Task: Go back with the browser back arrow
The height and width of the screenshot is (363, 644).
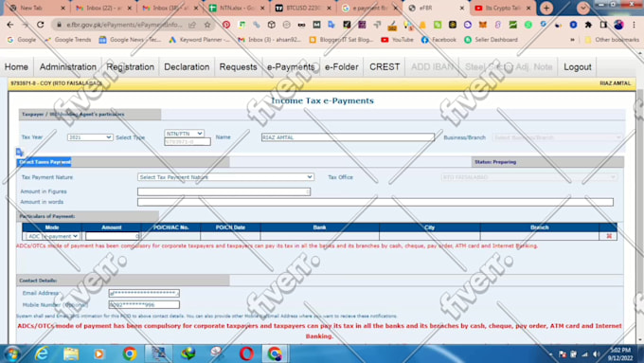Action: tap(10, 25)
